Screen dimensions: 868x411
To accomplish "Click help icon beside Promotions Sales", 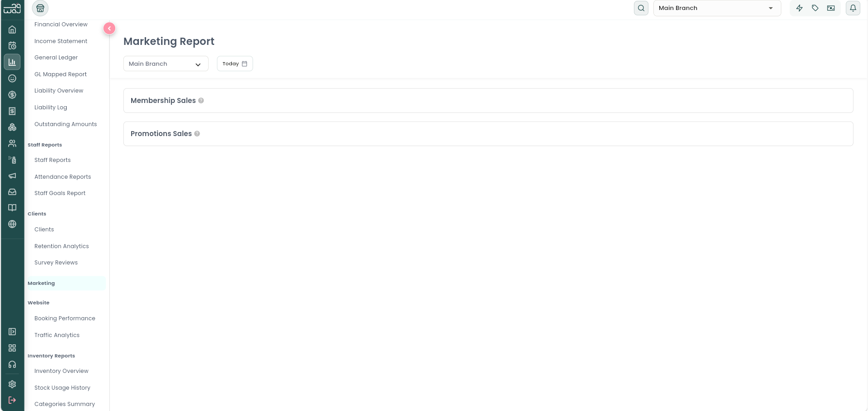I will tap(197, 134).
